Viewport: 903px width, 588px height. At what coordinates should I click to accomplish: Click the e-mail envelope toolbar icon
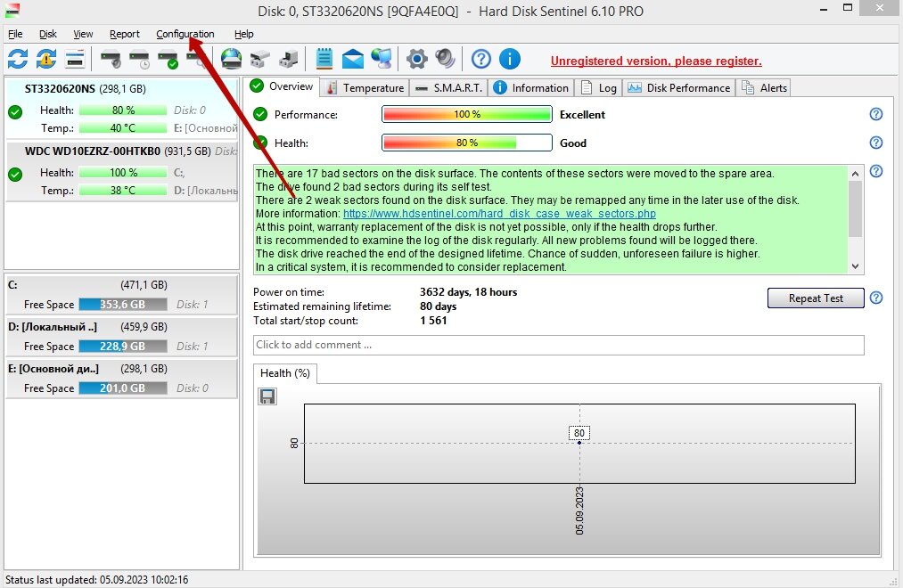coord(352,59)
